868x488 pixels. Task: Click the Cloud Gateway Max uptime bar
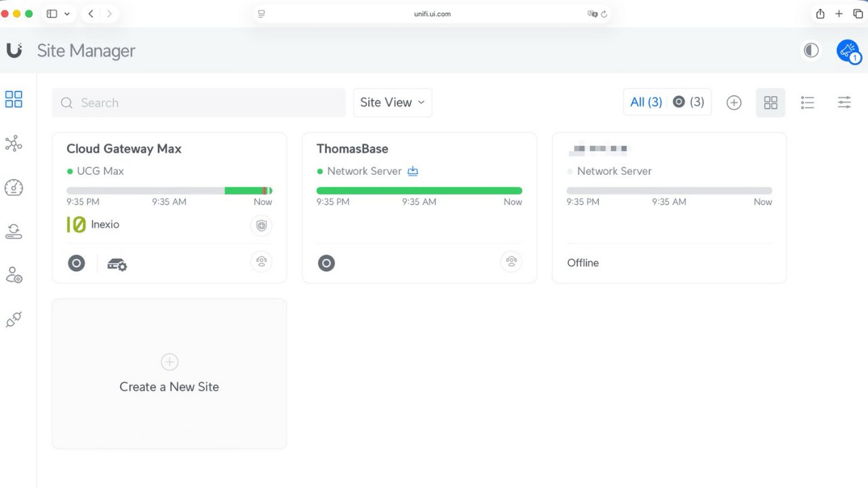[x=169, y=191]
